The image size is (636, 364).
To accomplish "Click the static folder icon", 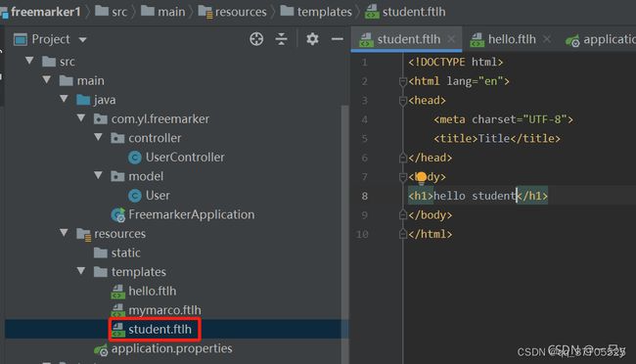I will 101,252.
